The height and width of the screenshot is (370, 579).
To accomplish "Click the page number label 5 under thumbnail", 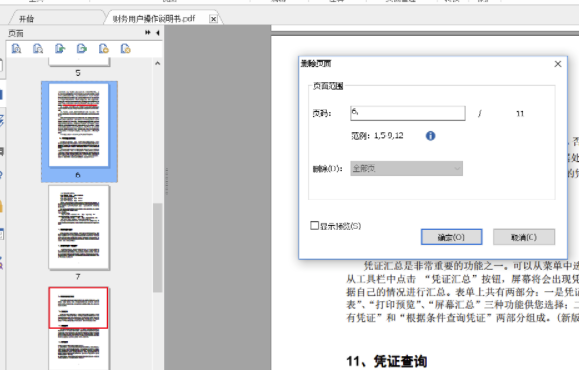I will (x=78, y=73).
